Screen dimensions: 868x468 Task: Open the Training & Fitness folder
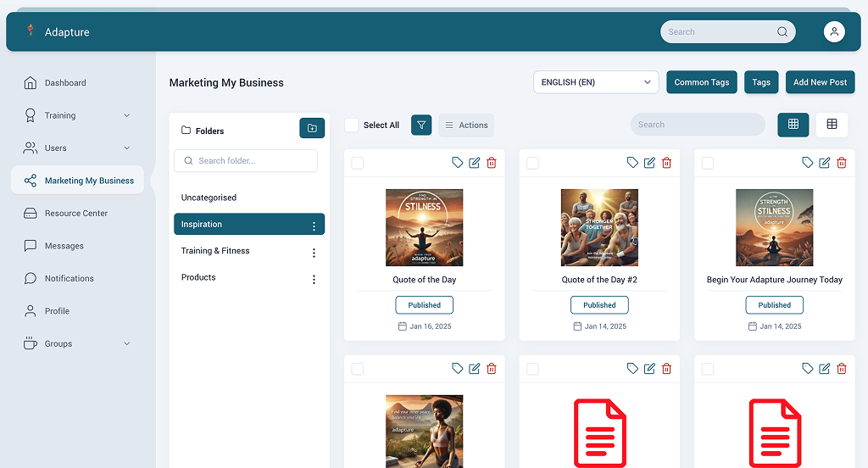(x=215, y=251)
